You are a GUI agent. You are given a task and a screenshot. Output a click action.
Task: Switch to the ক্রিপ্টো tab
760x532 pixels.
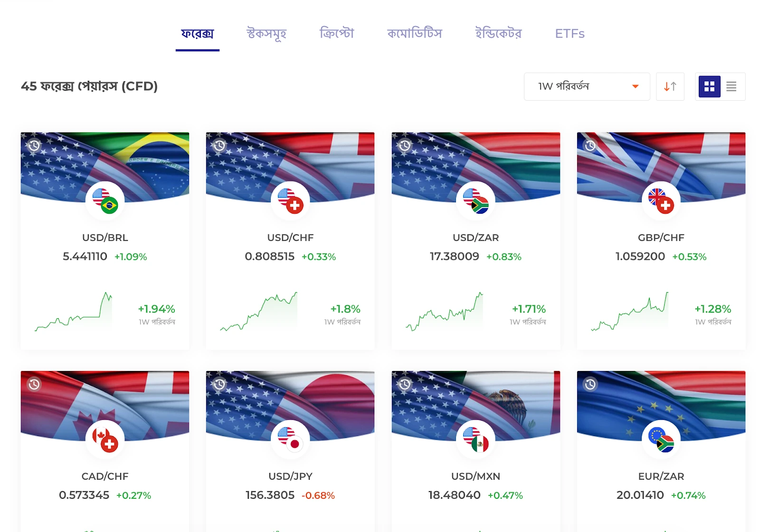click(337, 34)
